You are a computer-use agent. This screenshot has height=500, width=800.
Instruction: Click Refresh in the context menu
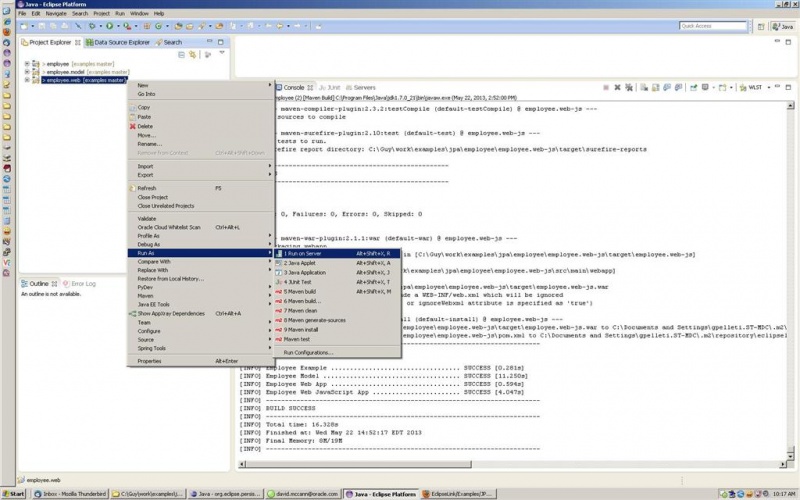pos(201,188)
